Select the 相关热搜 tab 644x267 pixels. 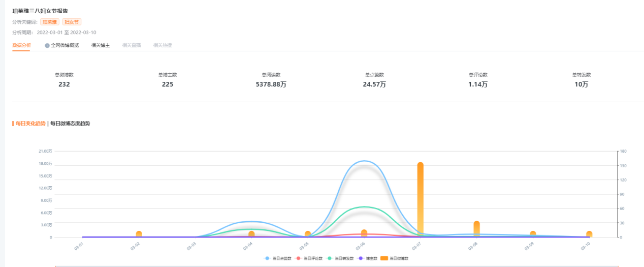[x=163, y=45]
